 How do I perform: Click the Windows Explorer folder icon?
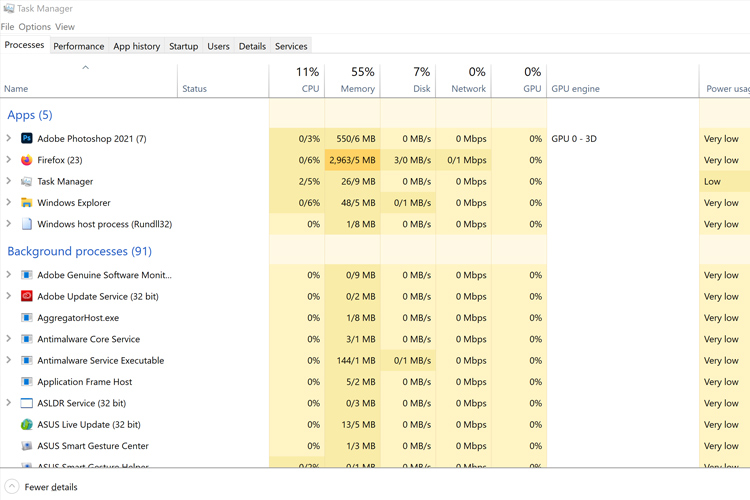tap(27, 202)
